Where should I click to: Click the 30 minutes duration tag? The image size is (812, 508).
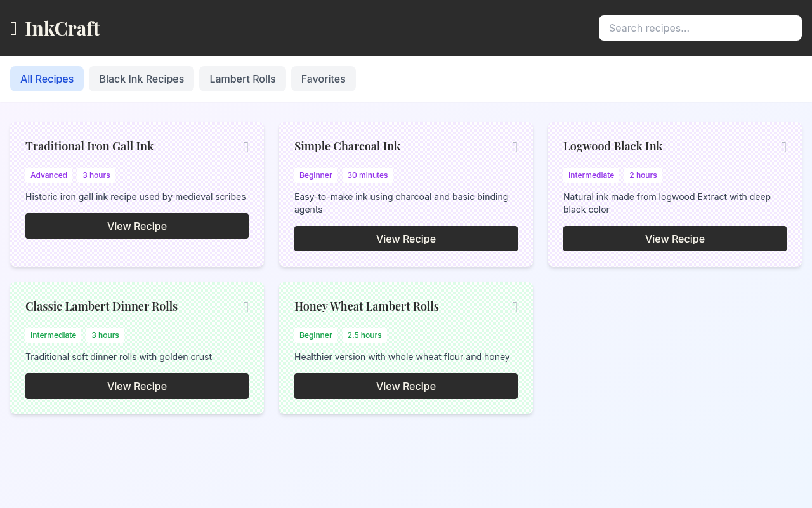(x=367, y=175)
